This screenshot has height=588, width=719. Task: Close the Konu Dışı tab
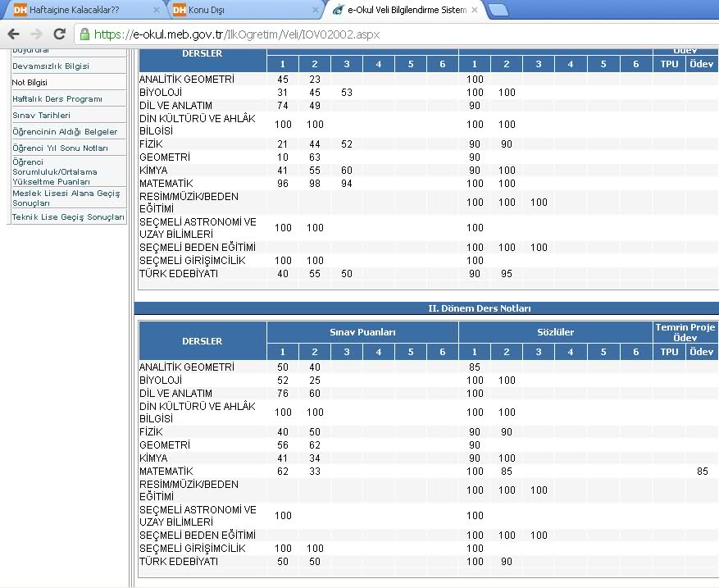314,11
